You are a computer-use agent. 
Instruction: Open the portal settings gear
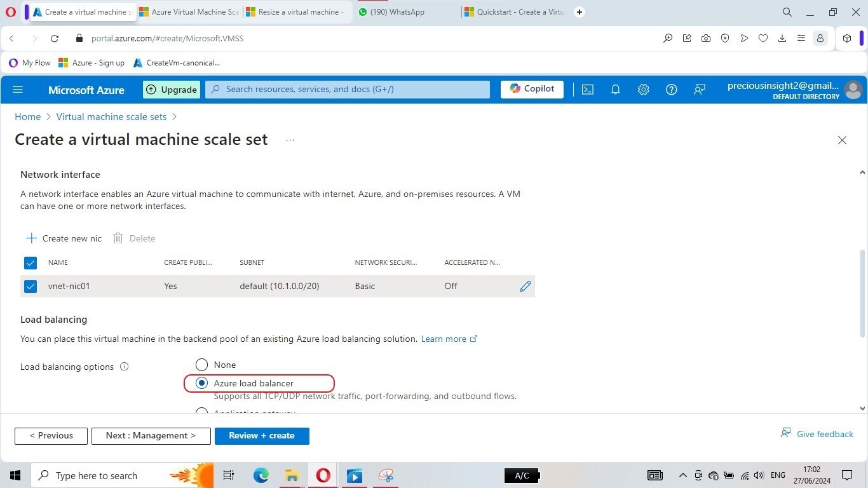(x=643, y=90)
